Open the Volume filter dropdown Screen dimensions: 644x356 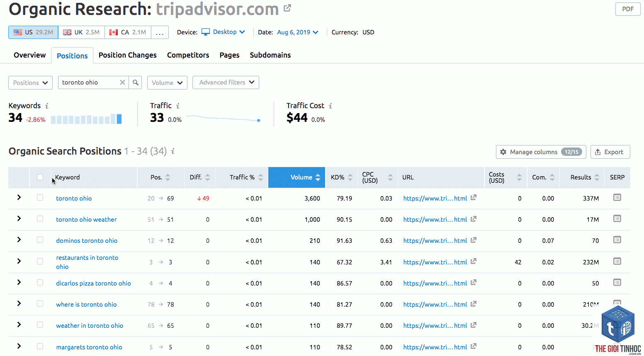(167, 82)
